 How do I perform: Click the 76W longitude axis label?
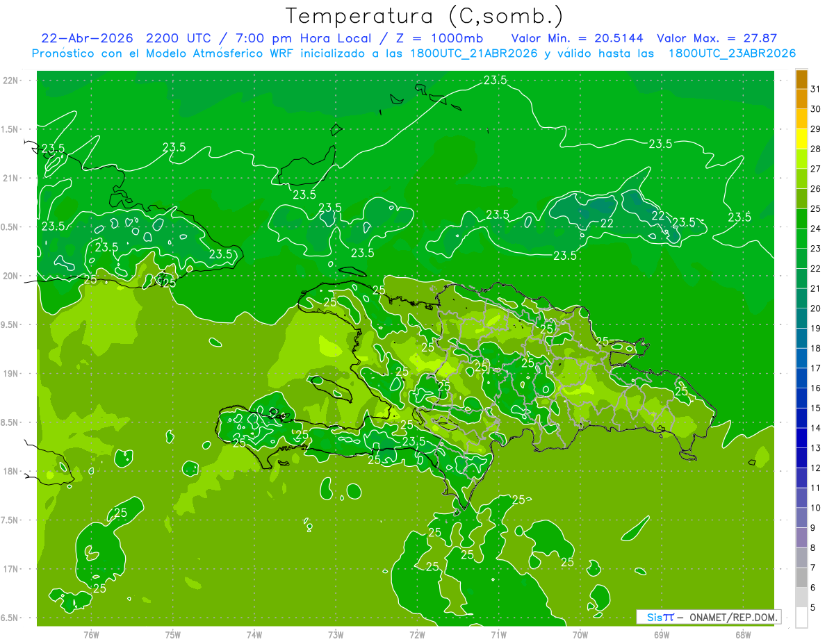coord(91,634)
